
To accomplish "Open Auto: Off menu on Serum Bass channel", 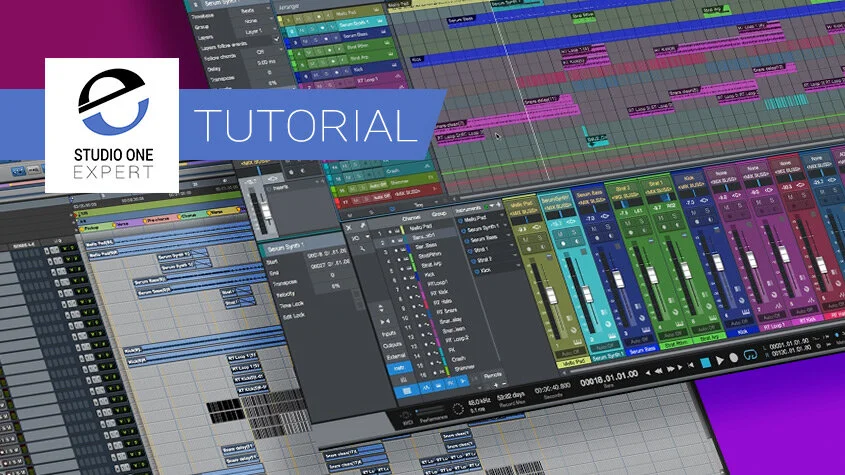I will point(639,340).
